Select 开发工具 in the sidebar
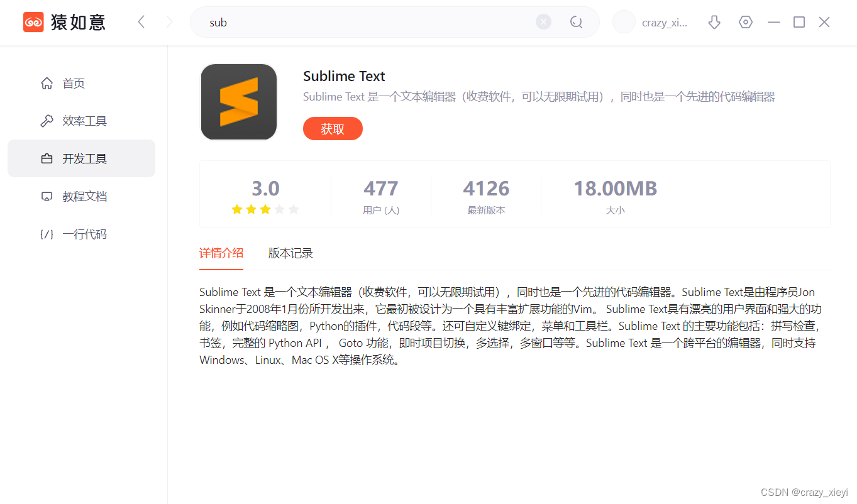857x504 pixels. (x=81, y=158)
